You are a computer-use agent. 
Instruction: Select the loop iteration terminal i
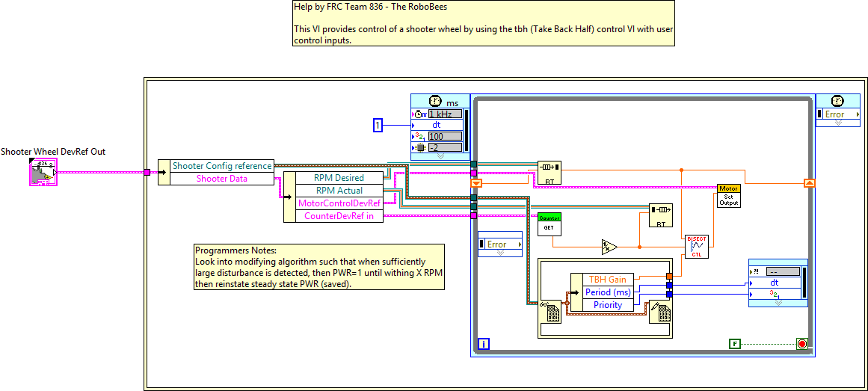[x=483, y=344]
